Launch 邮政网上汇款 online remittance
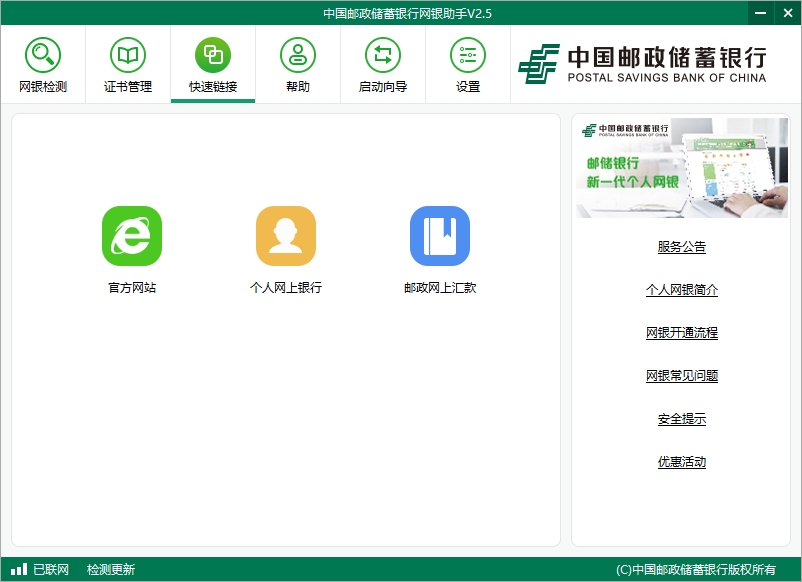Image resolution: width=802 pixels, height=582 pixels. 441,236
